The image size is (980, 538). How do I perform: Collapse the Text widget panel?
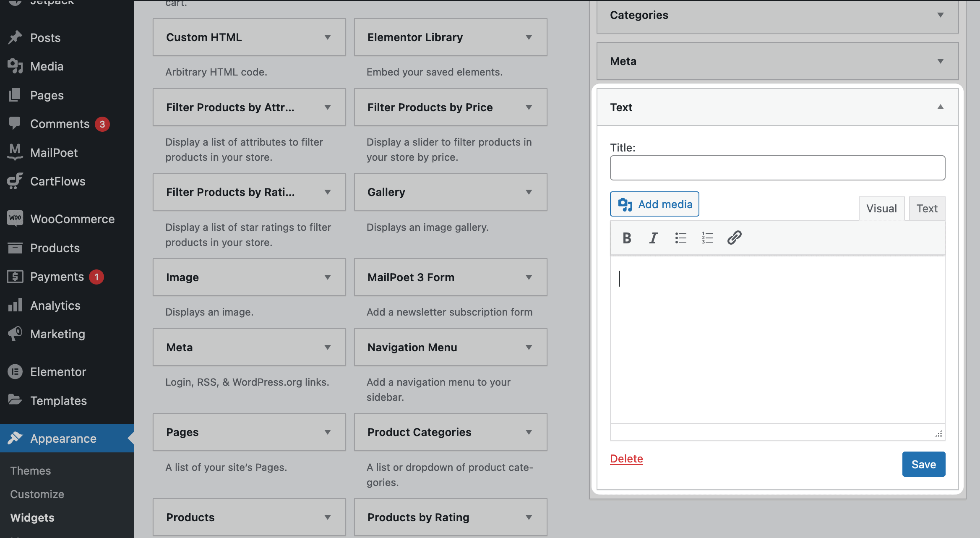941,107
